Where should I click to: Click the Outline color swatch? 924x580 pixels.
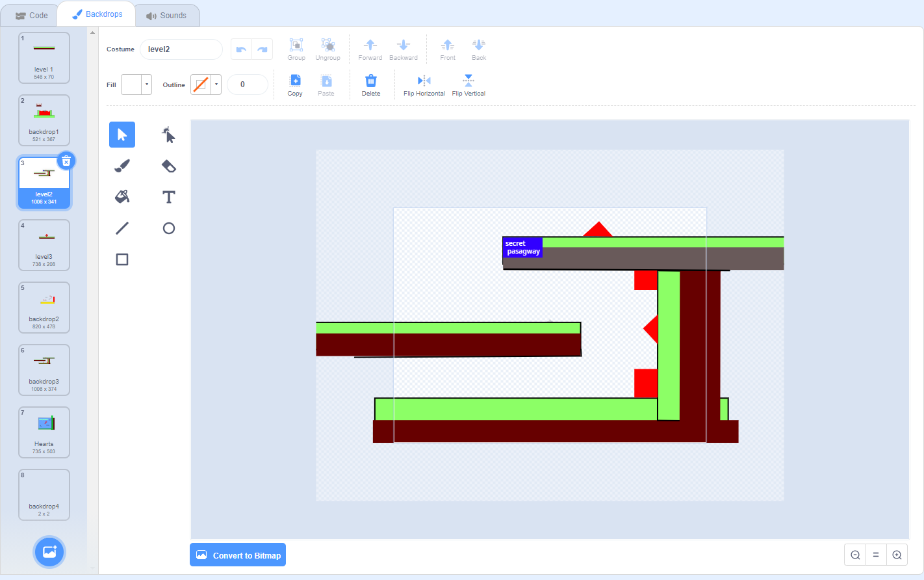click(201, 85)
